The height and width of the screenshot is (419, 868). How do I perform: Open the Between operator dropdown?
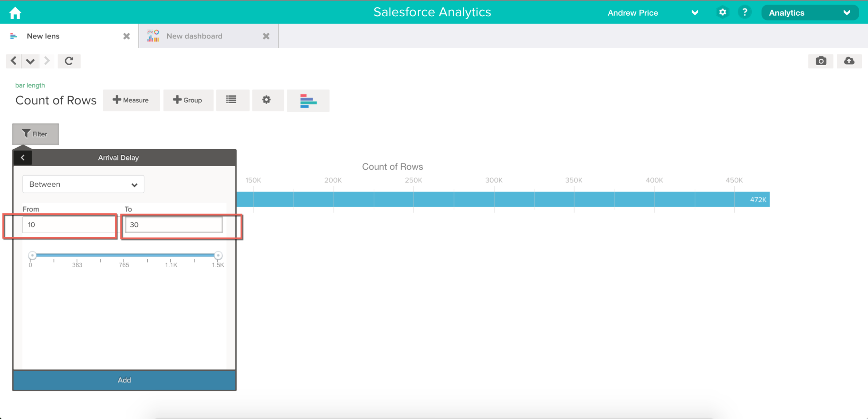(x=83, y=184)
